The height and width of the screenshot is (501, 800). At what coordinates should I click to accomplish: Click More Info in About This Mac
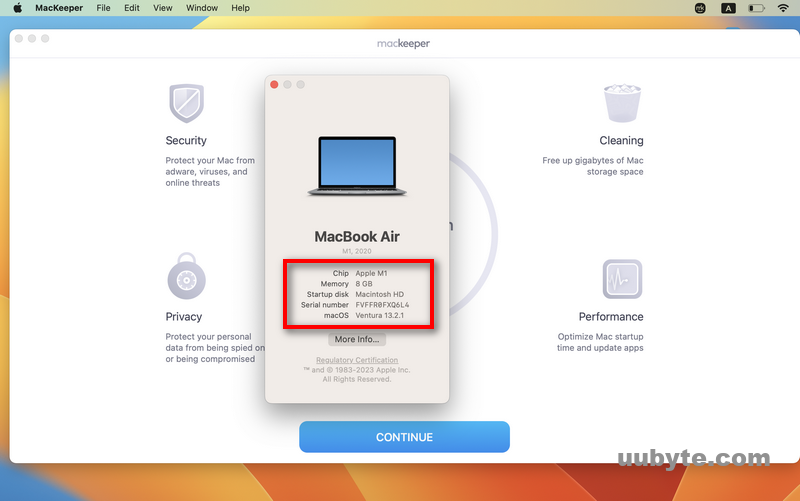357,339
